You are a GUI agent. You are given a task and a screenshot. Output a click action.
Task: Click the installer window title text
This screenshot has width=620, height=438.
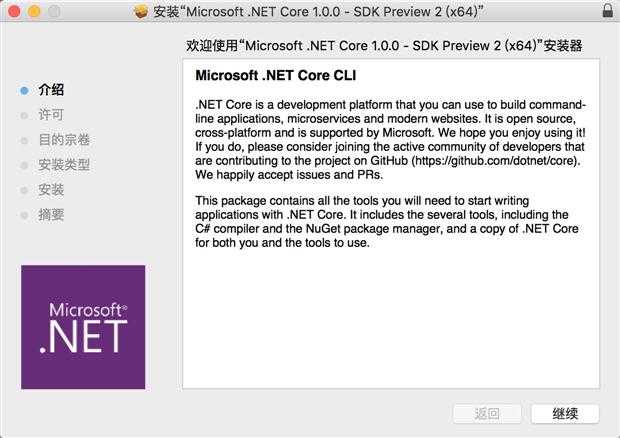(x=320, y=11)
